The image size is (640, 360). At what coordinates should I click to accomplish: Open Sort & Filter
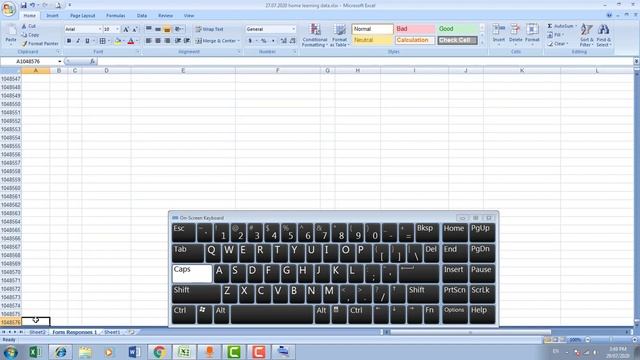(x=586, y=35)
